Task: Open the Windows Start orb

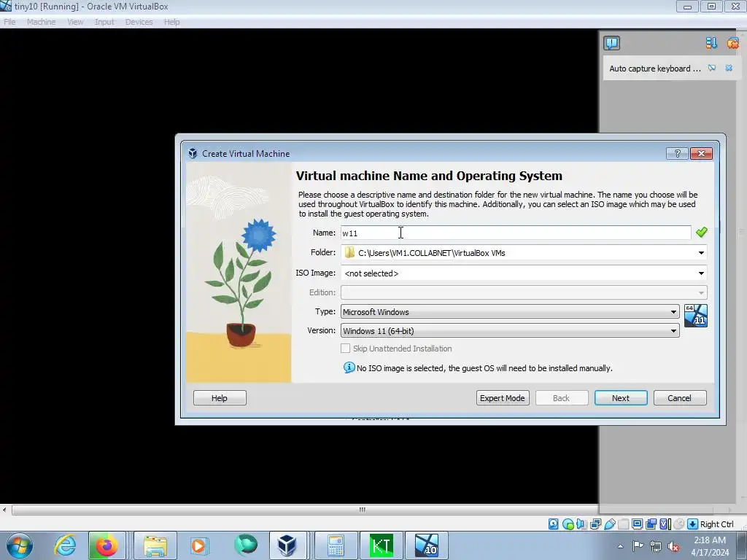Action: [x=19, y=545]
